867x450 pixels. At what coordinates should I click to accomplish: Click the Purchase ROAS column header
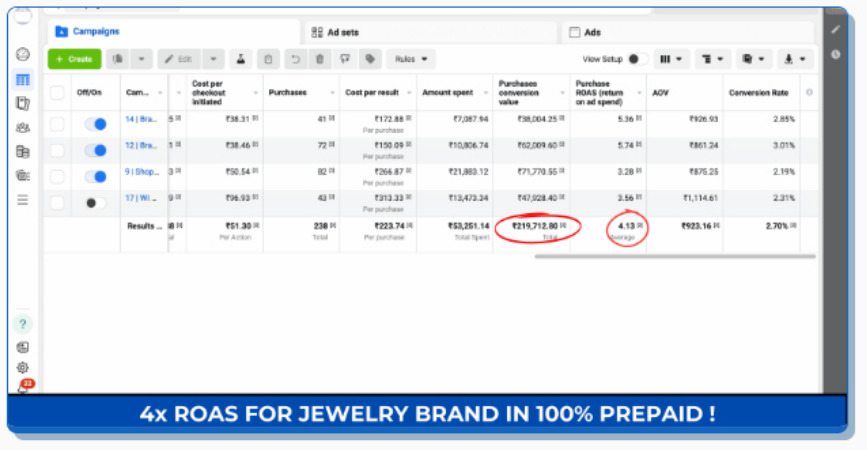coord(599,92)
